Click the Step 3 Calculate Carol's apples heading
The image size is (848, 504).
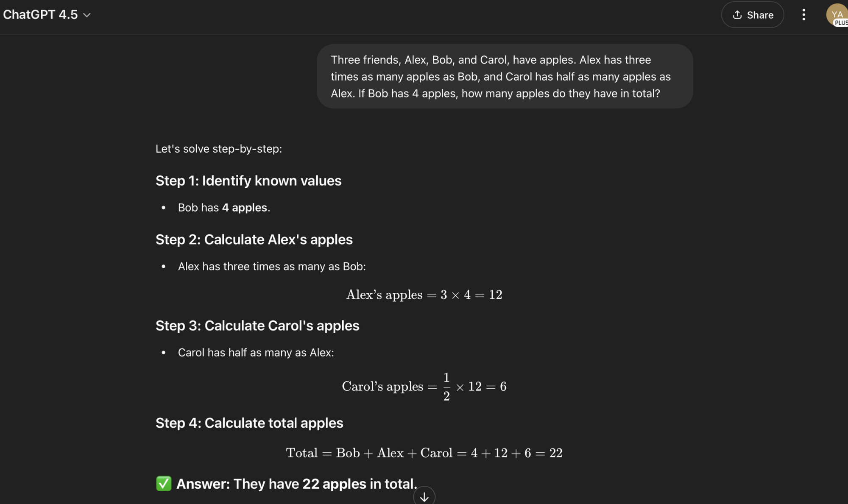pos(257,326)
